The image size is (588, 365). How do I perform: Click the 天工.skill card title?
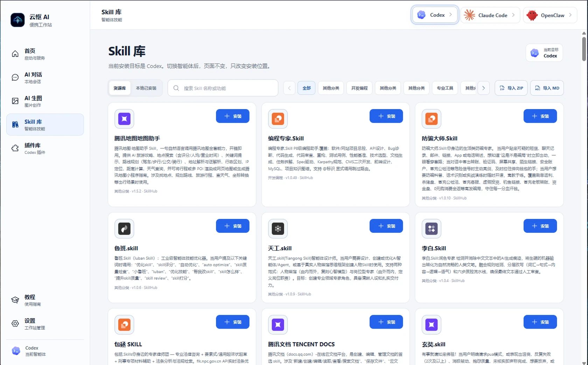[x=280, y=248]
